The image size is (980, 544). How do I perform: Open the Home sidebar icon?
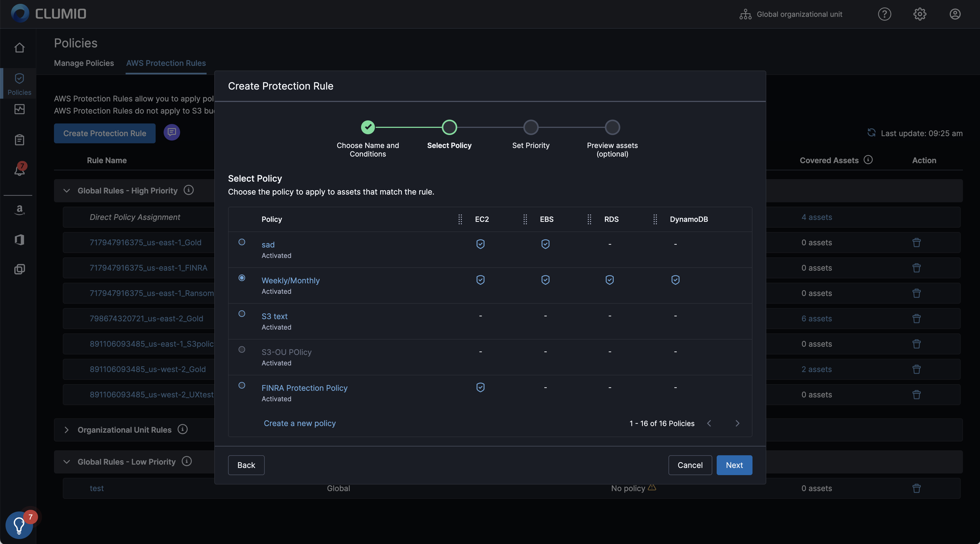(19, 48)
